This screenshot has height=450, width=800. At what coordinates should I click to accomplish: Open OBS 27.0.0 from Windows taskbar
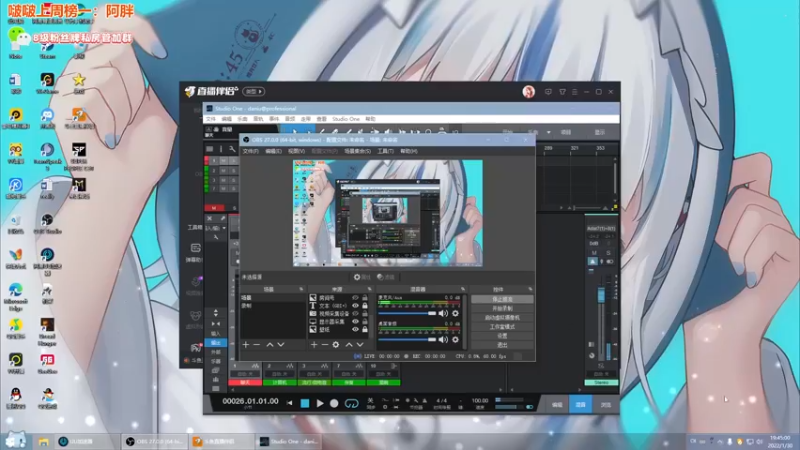154,441
